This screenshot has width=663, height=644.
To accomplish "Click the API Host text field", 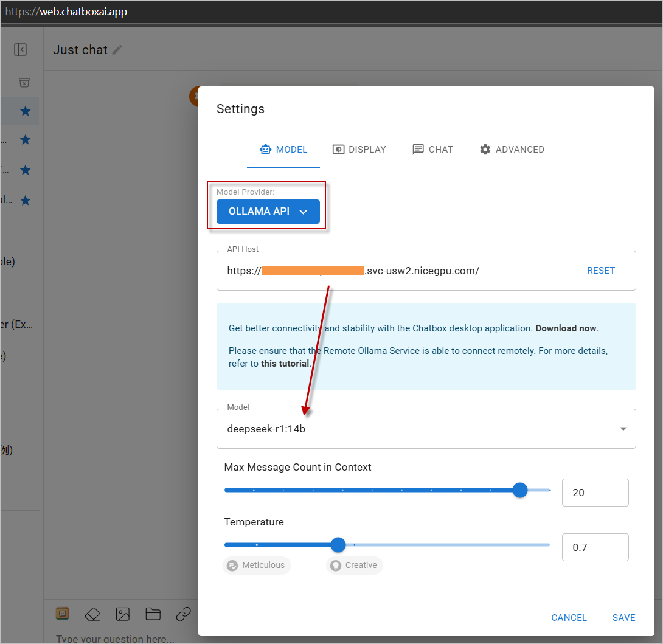I will click(x=395, y=271).
